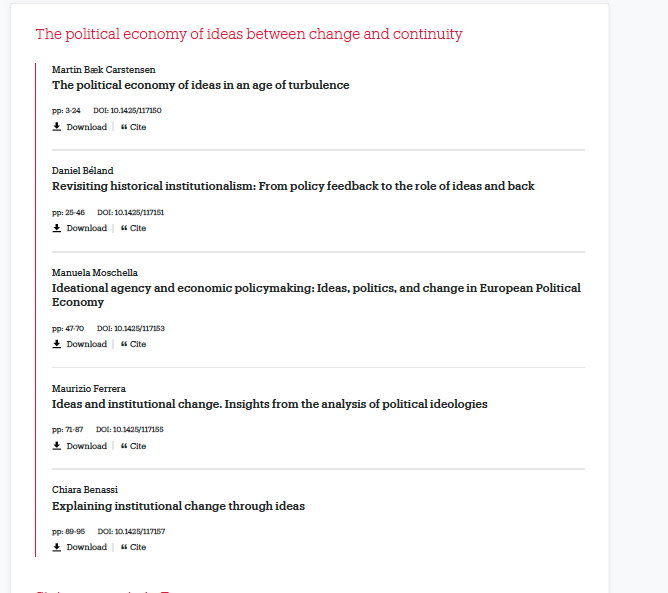Screen dimensions: 668x593
Task: Click download icon for Benassi's article
Action: pyautogui.click(x=57, y=547)
